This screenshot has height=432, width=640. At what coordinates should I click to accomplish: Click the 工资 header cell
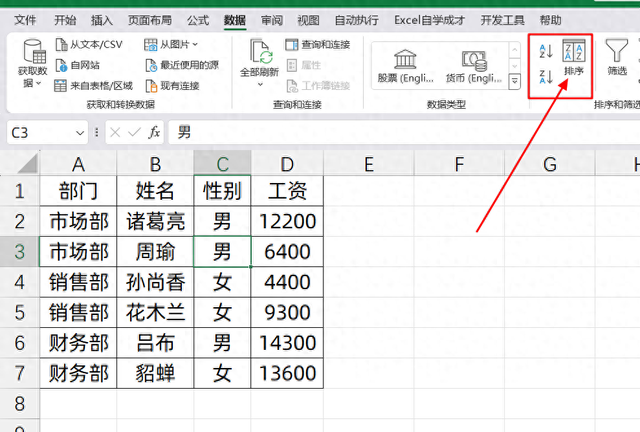click(x=287, y=191)
